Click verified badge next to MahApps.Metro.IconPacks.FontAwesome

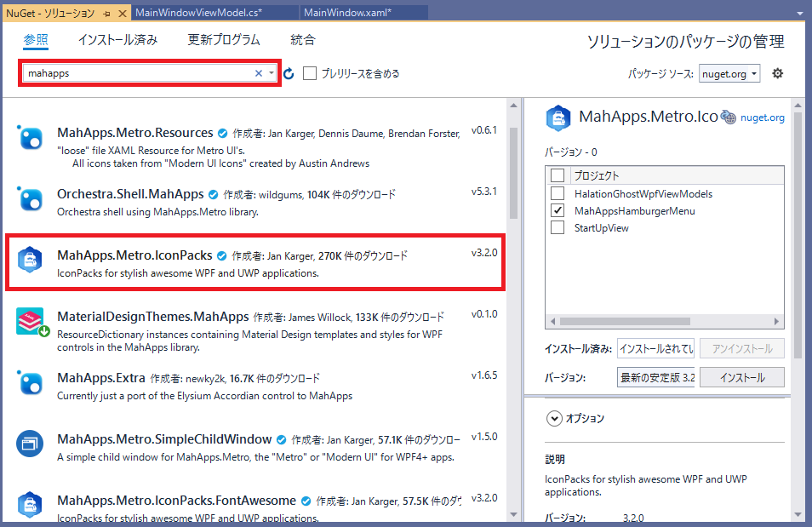click(x=306, y=501)
